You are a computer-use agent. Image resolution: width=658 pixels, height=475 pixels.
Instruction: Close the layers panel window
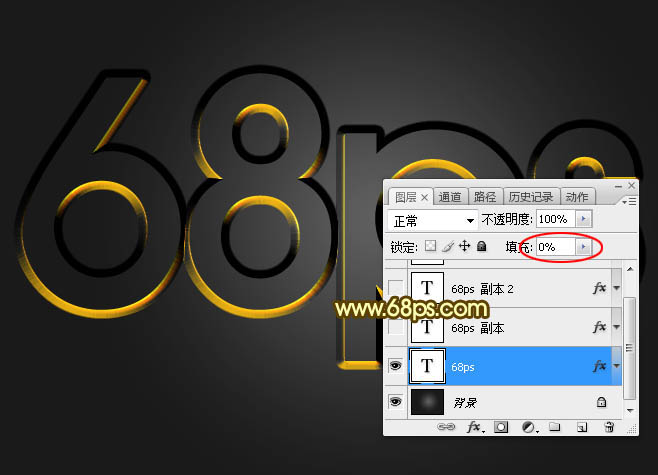tap(632, 185)
